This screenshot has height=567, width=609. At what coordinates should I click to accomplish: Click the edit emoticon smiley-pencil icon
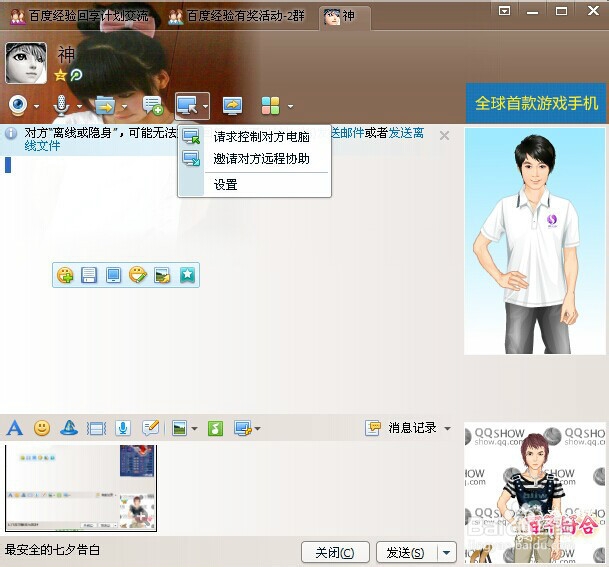point(138,275)
